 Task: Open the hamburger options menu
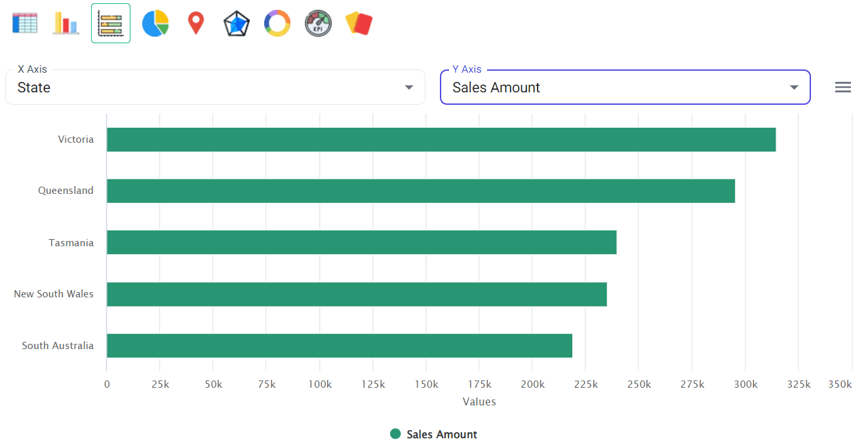click(843, 86)
